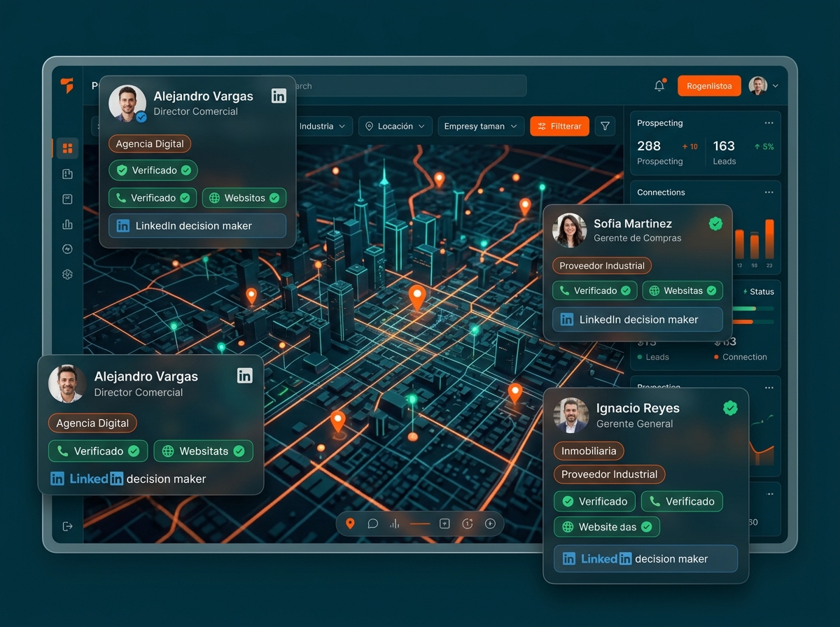Viewport: 840px width, 627px height.
Task: Click the Websitos chip
Action: (244, 198)
